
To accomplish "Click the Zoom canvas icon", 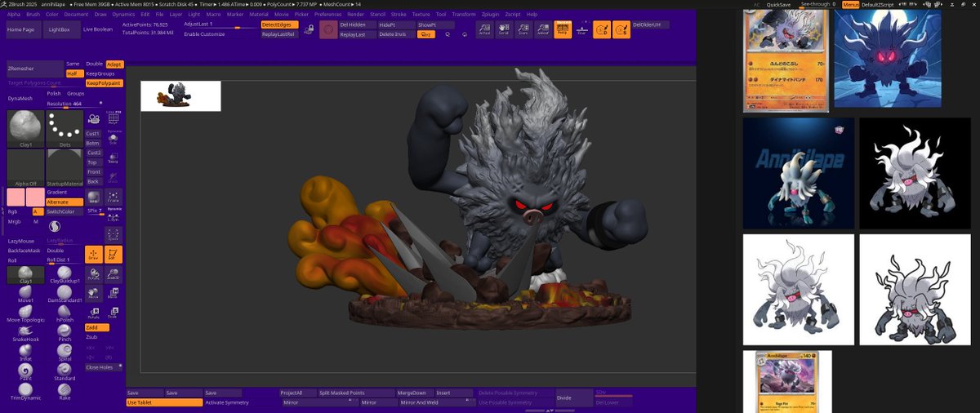I will pos(523,30).
